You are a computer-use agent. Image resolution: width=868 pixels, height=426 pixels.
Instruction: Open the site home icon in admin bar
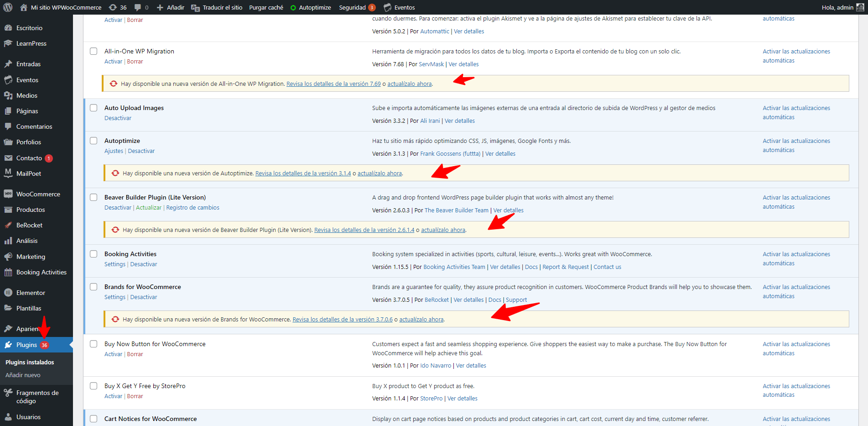point(24,7)
